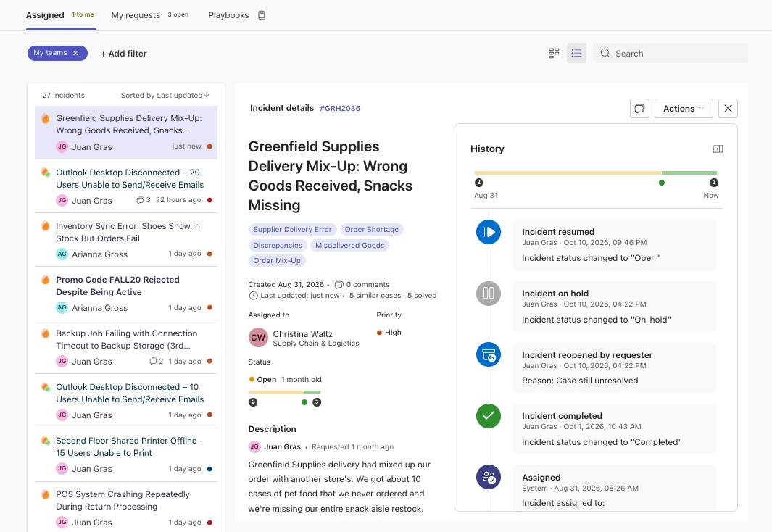Click the Incident resumed play icon
Screen dimensions: 772x532
tap(489, 232)
